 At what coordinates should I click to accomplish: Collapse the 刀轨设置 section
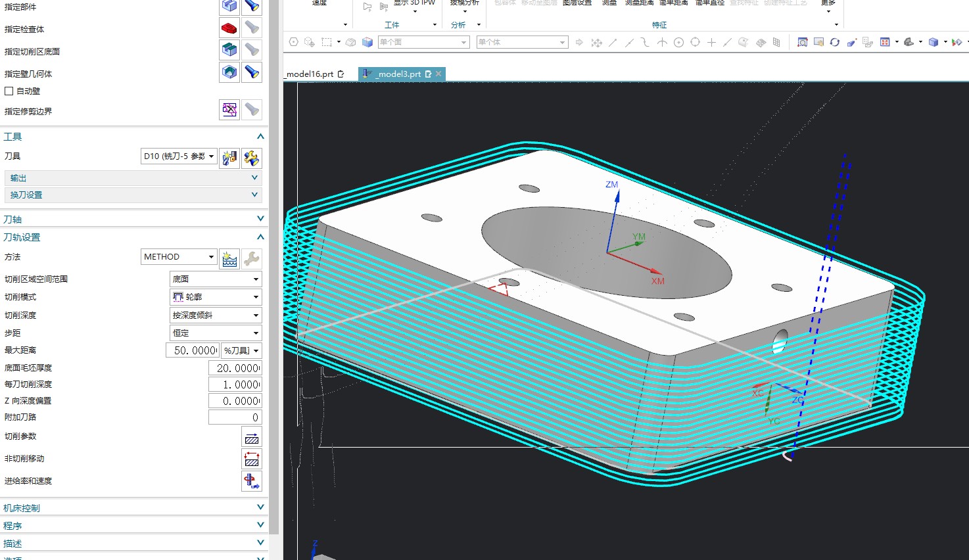260,237
